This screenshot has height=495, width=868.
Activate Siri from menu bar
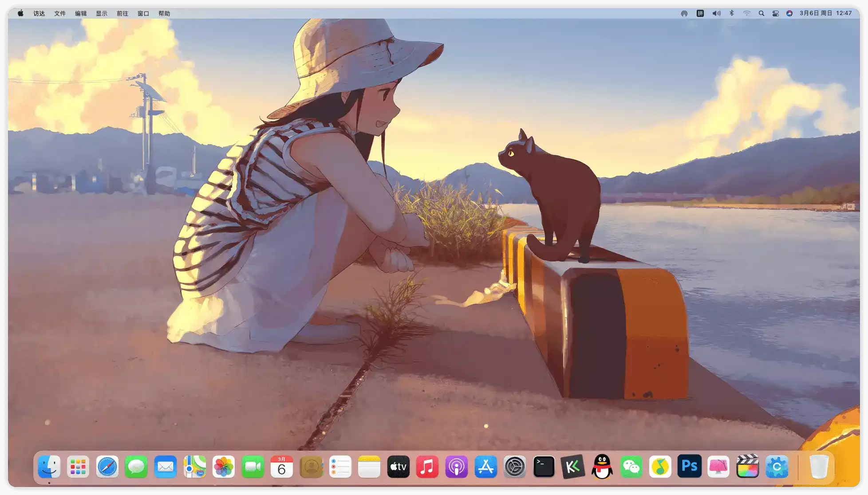click(789, 13)
